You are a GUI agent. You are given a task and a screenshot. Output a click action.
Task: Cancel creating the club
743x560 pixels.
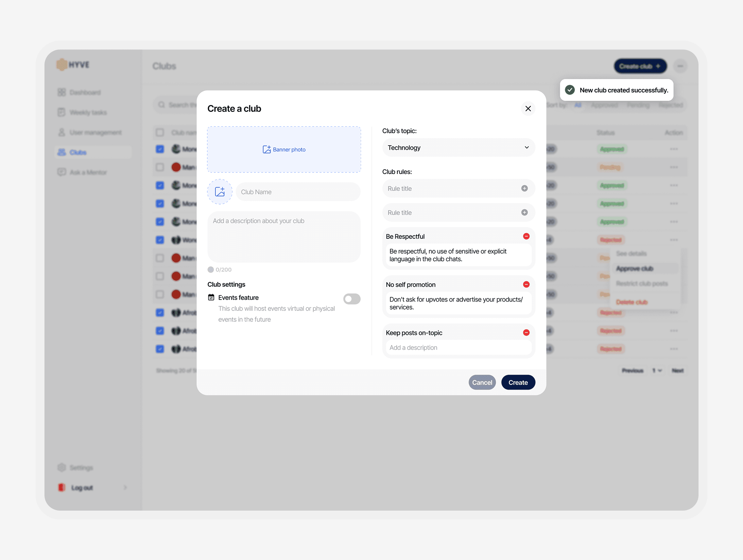click(x=482, y=382)
